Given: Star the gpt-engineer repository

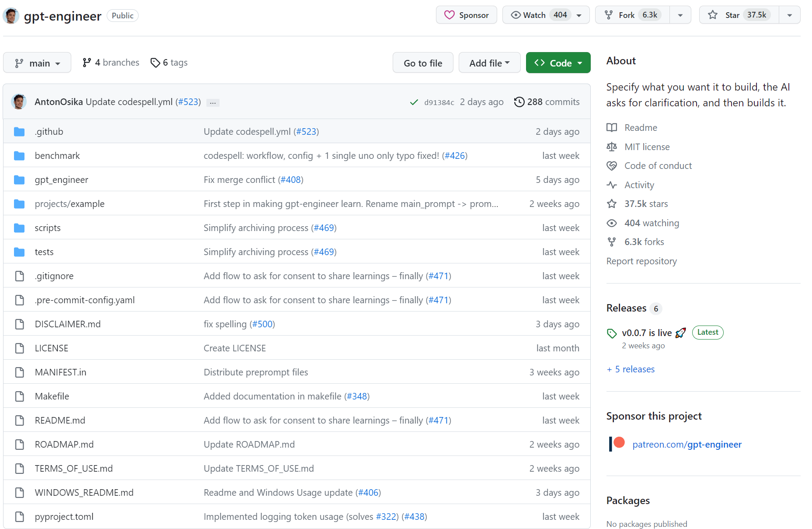Looking at the screenshot, I should (x=739, y=15).
